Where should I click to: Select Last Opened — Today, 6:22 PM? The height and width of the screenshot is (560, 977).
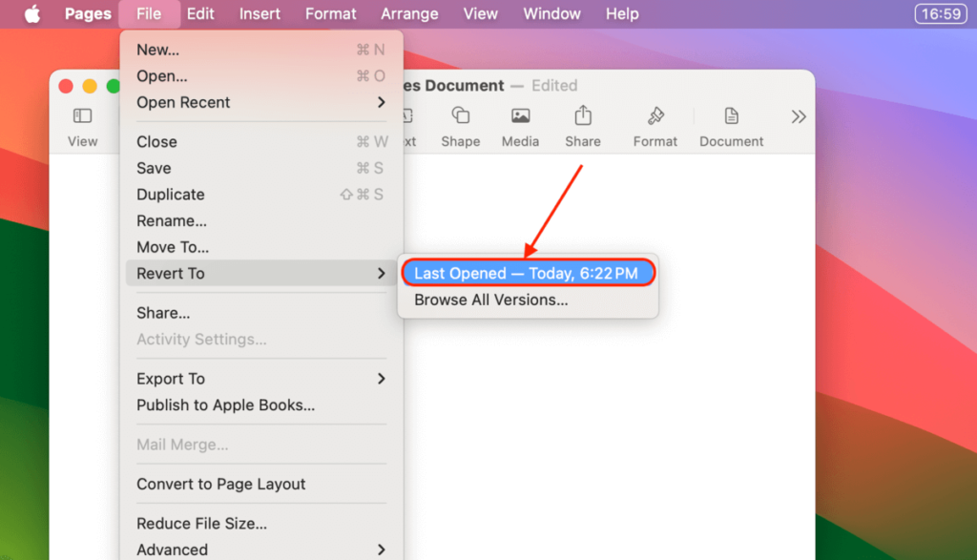pos(528,272)
